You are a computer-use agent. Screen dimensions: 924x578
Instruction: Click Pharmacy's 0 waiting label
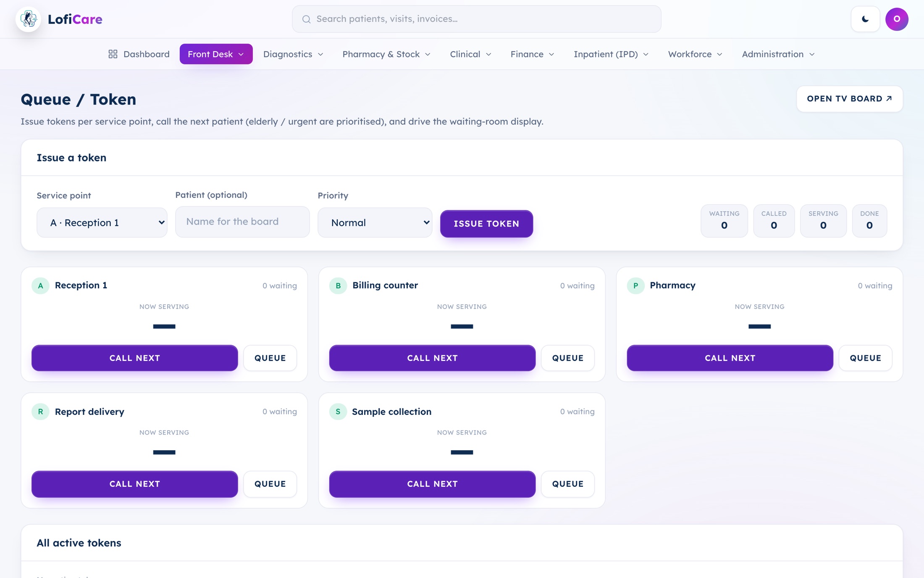point(875,285)
